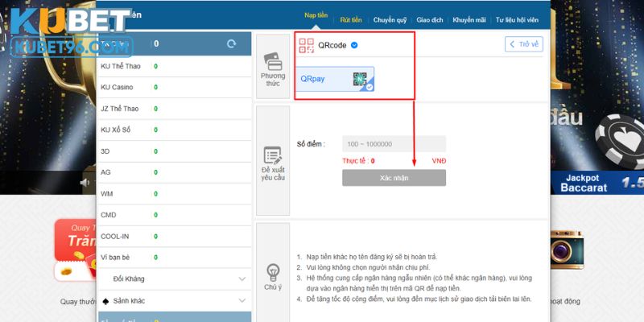The height and width of the screenshot is (322, 644).
Task: Click the refresh balance icon
Action: [232, 44]
